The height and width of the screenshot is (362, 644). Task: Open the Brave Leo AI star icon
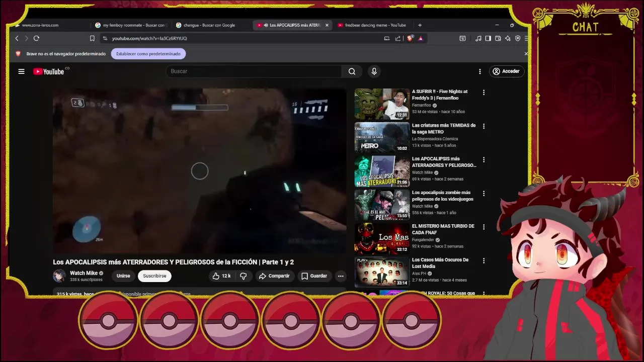point(508,38)
